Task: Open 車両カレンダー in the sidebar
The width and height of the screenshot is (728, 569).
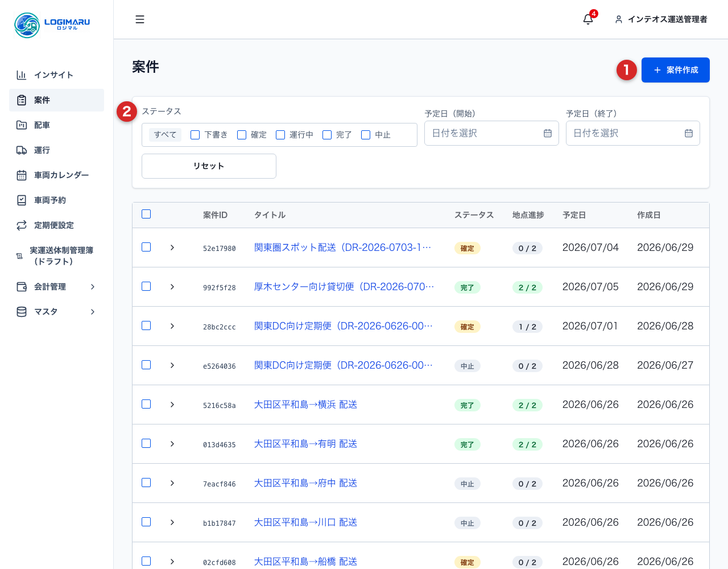Action: pyautogui.click(x=56, y=175)
